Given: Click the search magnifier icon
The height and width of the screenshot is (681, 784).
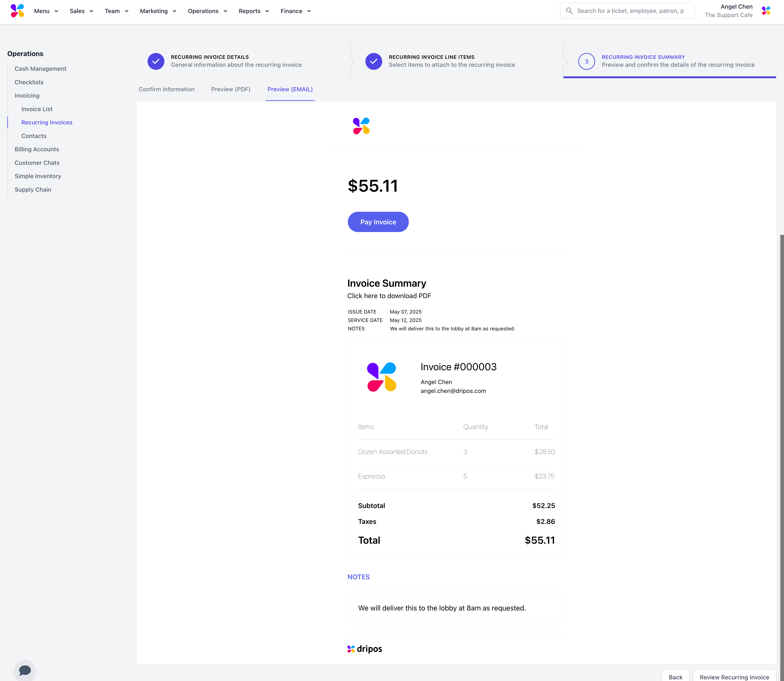Looking at the screenshot, I should coord(569,11).
